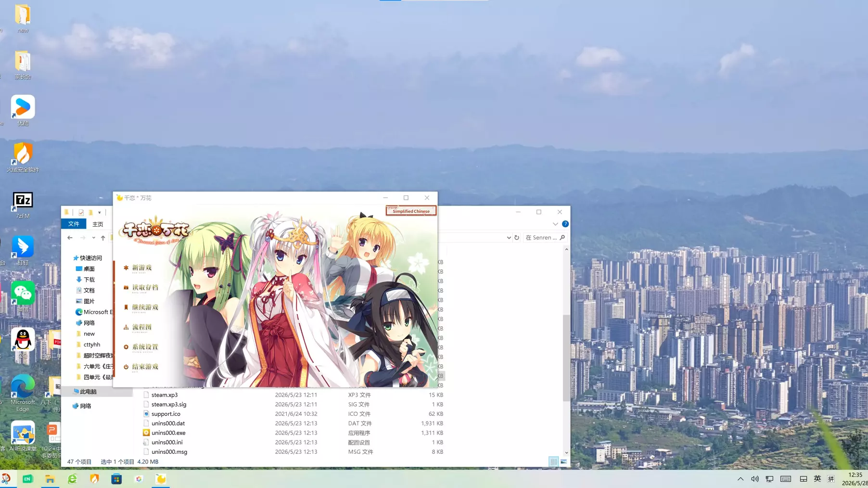Select 快速访问 in the navigation pane
This screenshot has width=868, height=488.
[x=87, y=258]
